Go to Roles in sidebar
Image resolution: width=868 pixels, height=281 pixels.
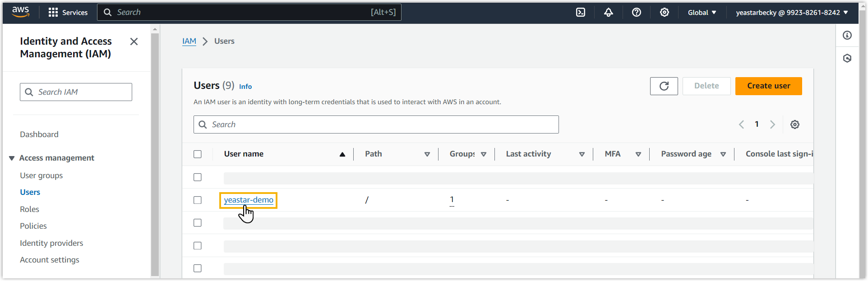29,209
